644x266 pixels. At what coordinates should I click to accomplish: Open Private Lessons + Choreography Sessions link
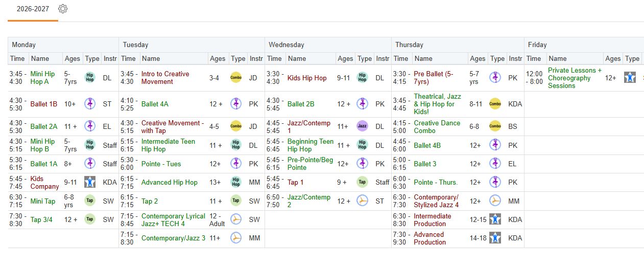pyautogui.click(x=575, y=78)
